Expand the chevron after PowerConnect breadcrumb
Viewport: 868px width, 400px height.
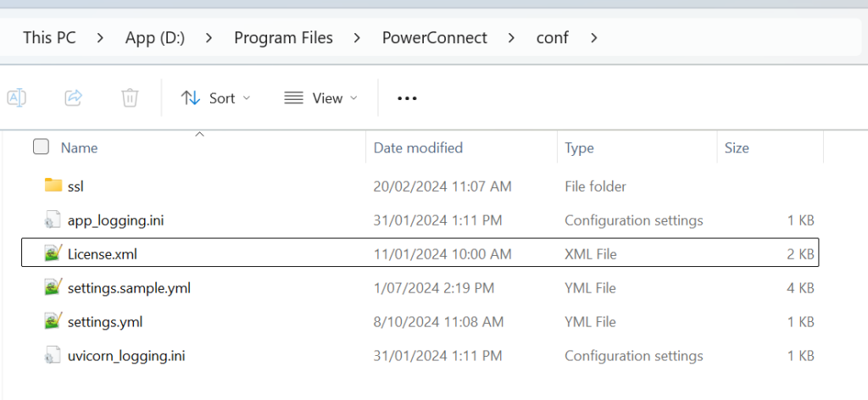click(x=512, y=37)
